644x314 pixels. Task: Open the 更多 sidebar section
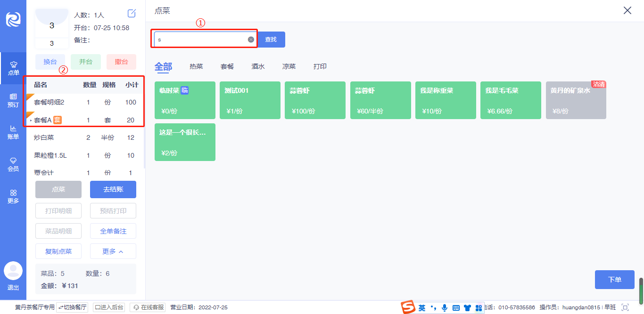point(13,196)
